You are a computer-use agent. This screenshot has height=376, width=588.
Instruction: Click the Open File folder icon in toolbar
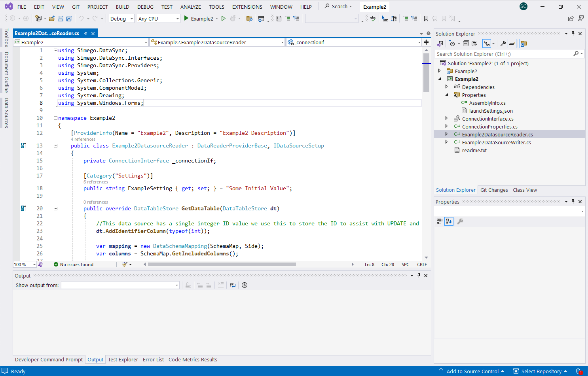coord(52,19)
